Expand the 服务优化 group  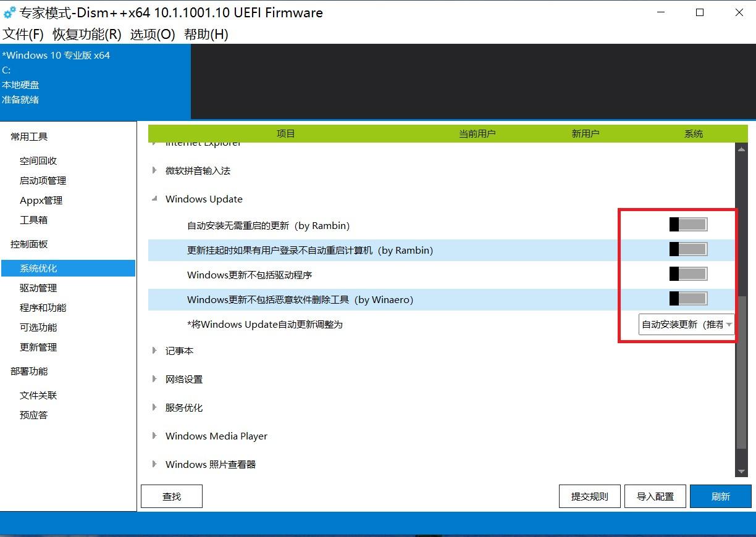154,407
